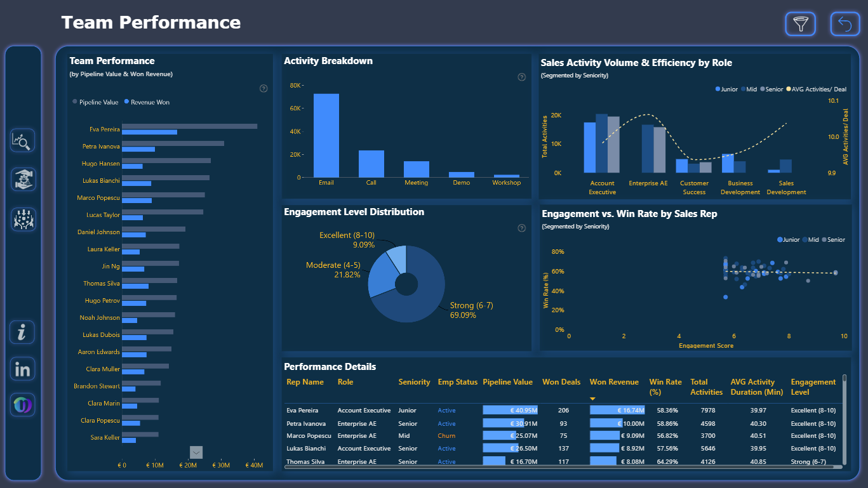Expand the down chevron in Team Performance chart

pyautogui.click(x=196, y=452)
